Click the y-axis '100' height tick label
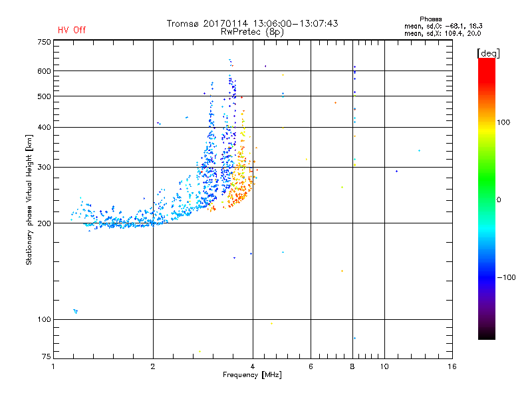532x399 pixels. coord(45,319)
